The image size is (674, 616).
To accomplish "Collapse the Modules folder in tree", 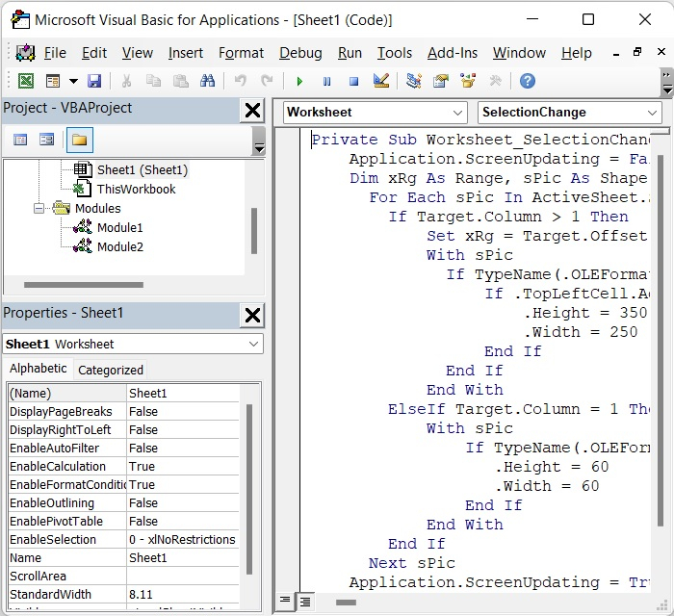I will [x=39, y=208].
